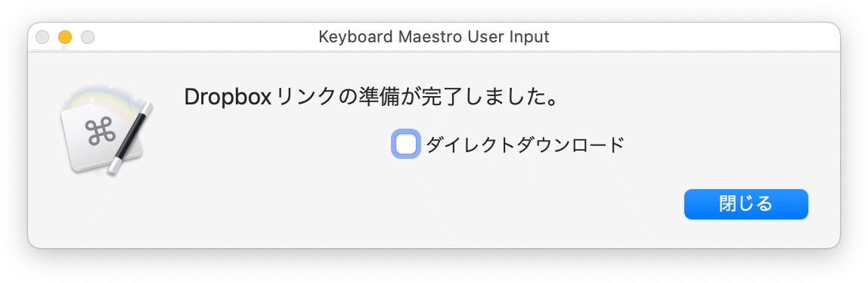Click the magic wand in the icon
The image size is (868, 283).
pos(132,137)
